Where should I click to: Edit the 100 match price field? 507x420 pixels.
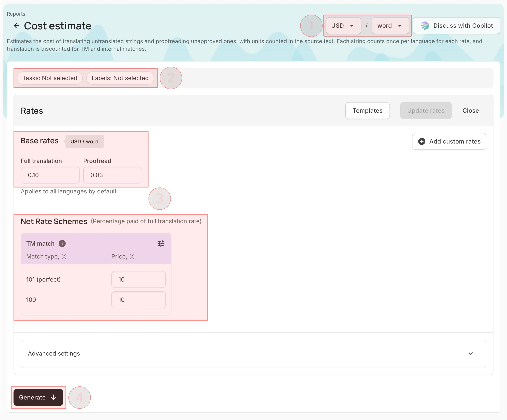click(139, 300)
